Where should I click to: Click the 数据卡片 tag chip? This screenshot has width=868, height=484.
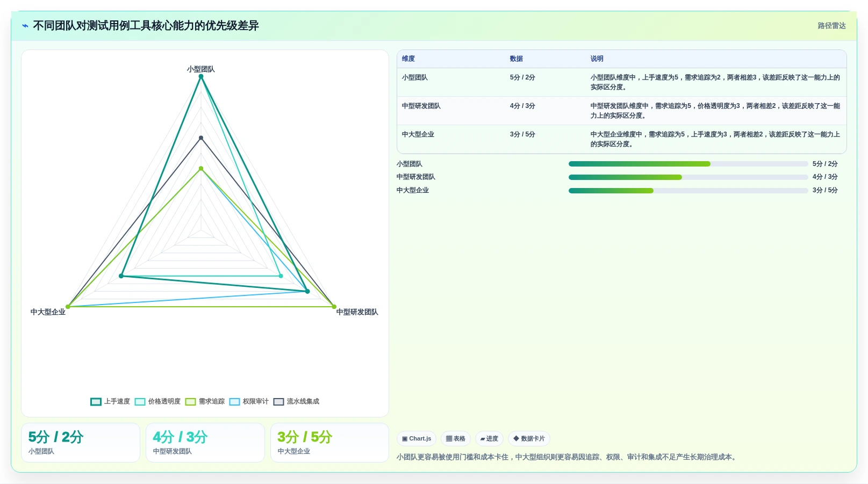coord(529,439)
